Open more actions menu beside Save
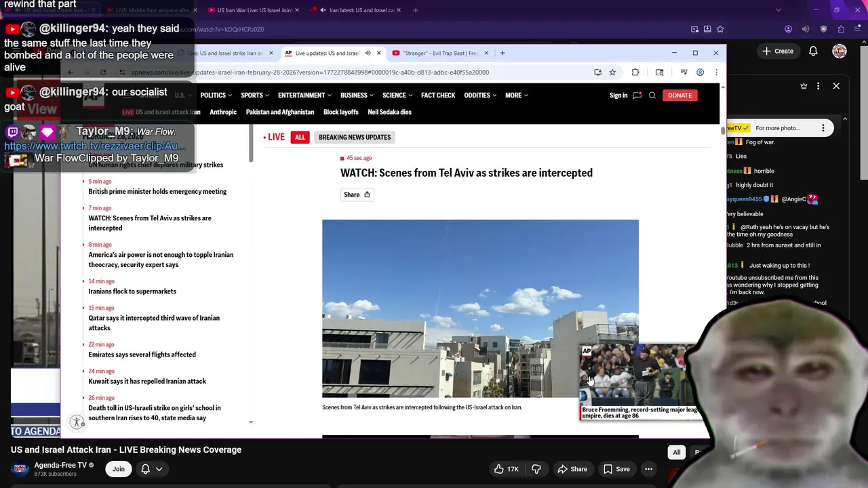The width and height of the screenshot is (868, 488). (x=648, y=469)
